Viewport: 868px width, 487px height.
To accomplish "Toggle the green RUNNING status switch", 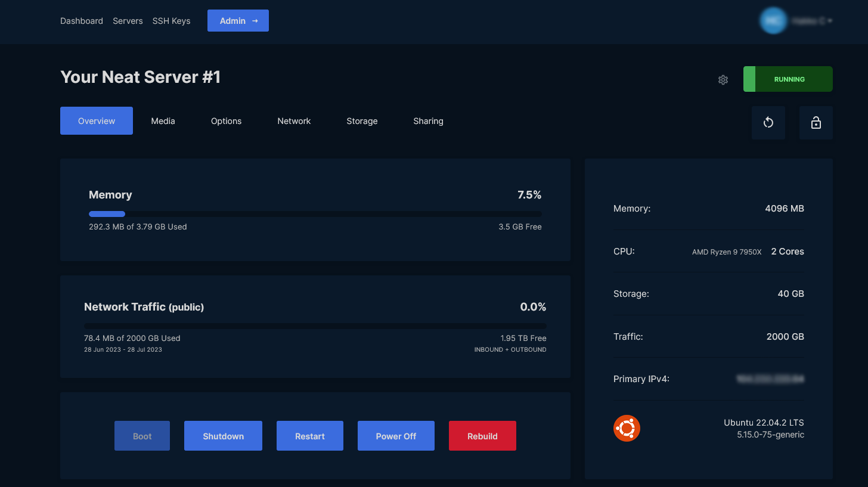I will (788, 79).
